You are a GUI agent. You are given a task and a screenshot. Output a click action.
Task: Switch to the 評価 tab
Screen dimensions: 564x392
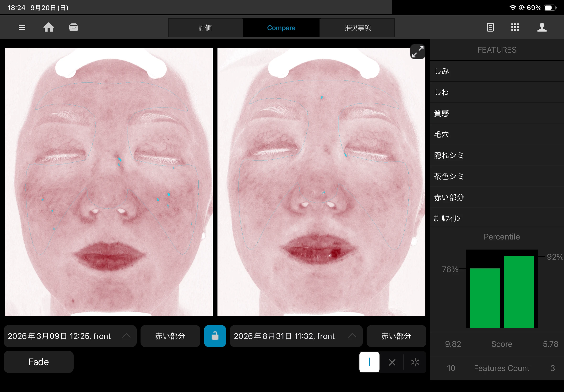(205, 28)
